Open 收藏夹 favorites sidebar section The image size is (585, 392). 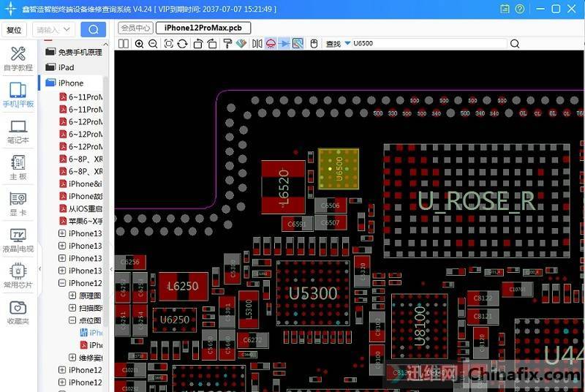point(18,312)
